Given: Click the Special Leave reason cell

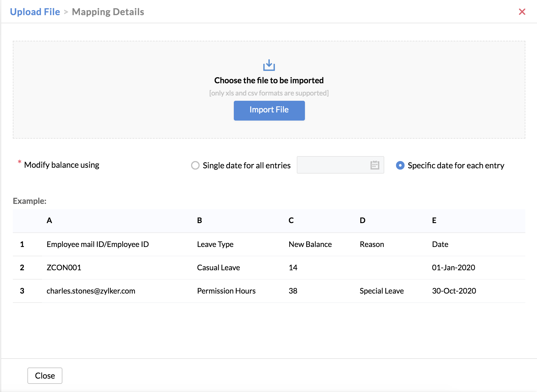Looking at the screenshot, I should 381,291.
